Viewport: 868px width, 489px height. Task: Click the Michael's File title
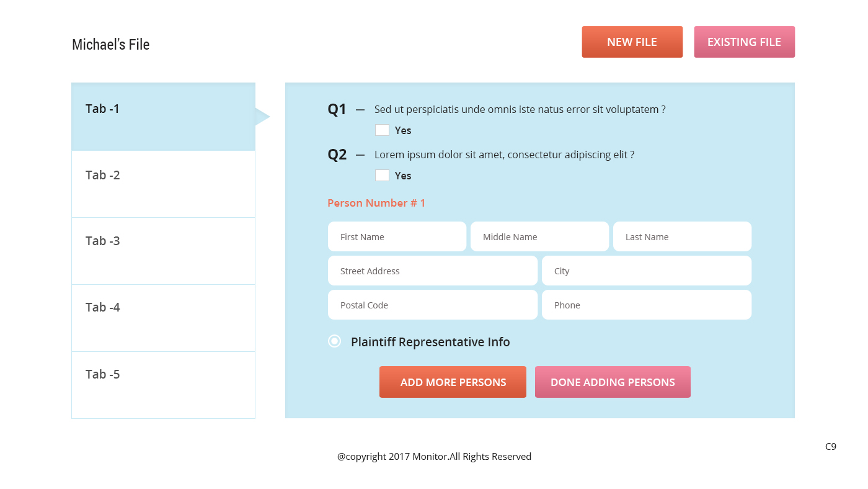111,45
